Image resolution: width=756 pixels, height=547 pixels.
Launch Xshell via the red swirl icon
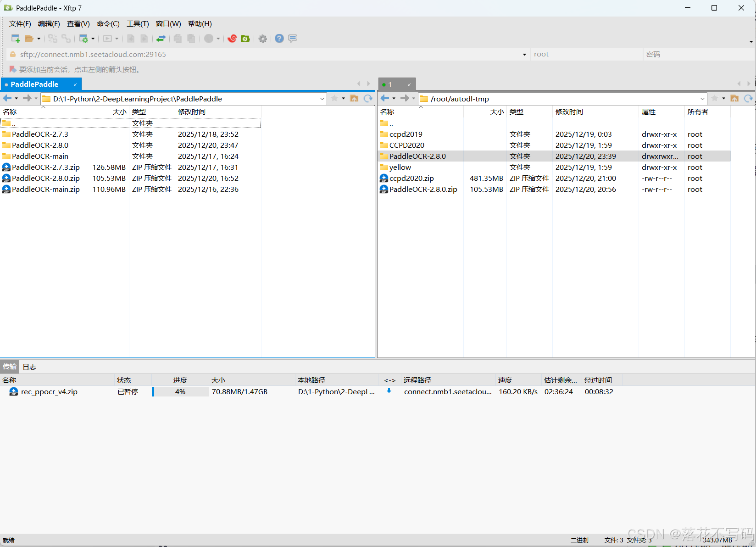[x=232, y=39]
